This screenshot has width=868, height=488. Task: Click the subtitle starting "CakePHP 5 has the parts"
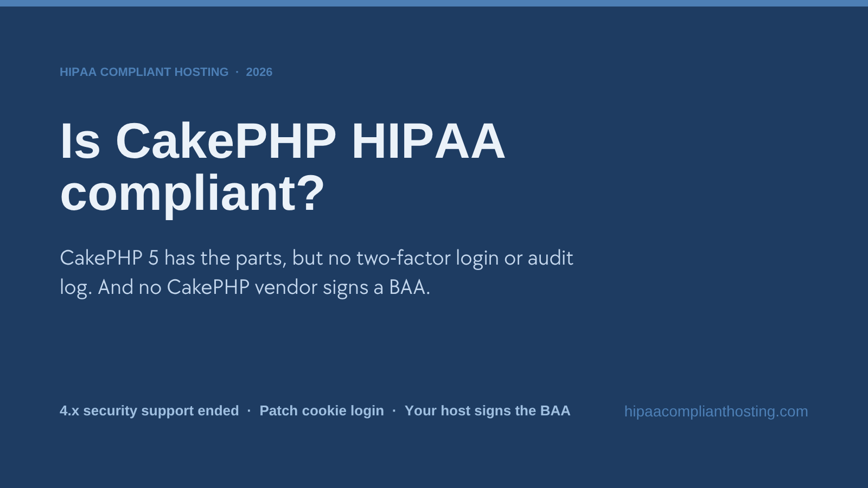pyautogui.click(x=316, y=272)
